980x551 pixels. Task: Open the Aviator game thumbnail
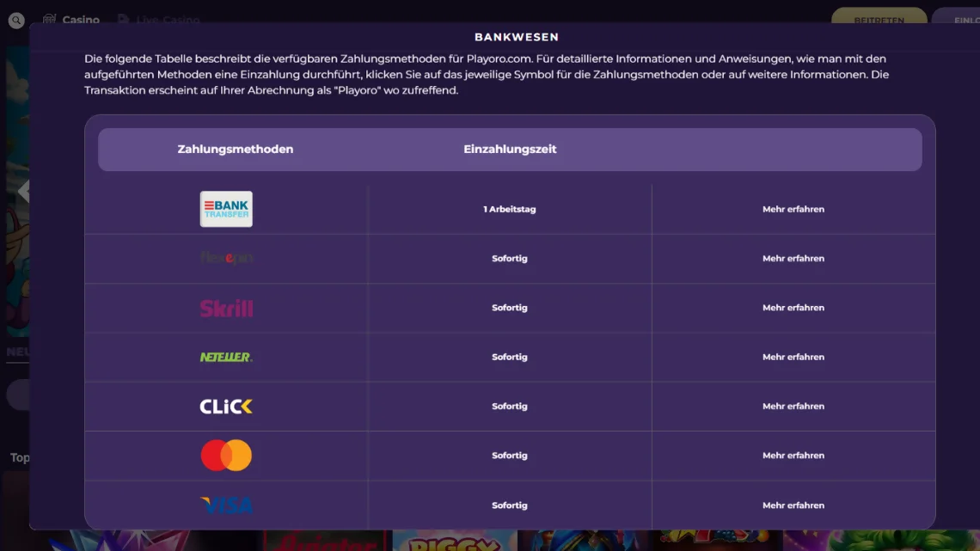point(325,541)
